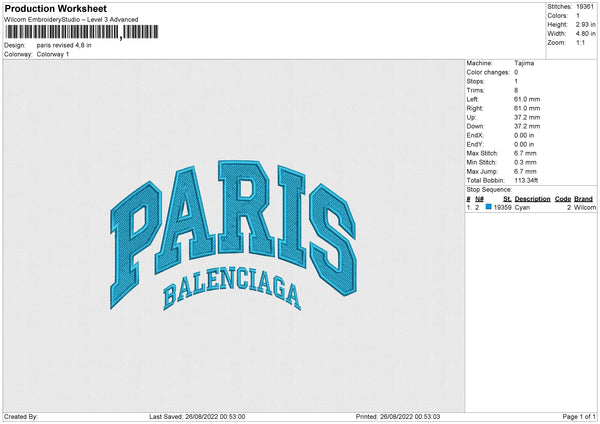Viewport: 600px width, 424px height.
Task: Click the Brand column header
Action: pyautogui.click(x=584, y=199)
